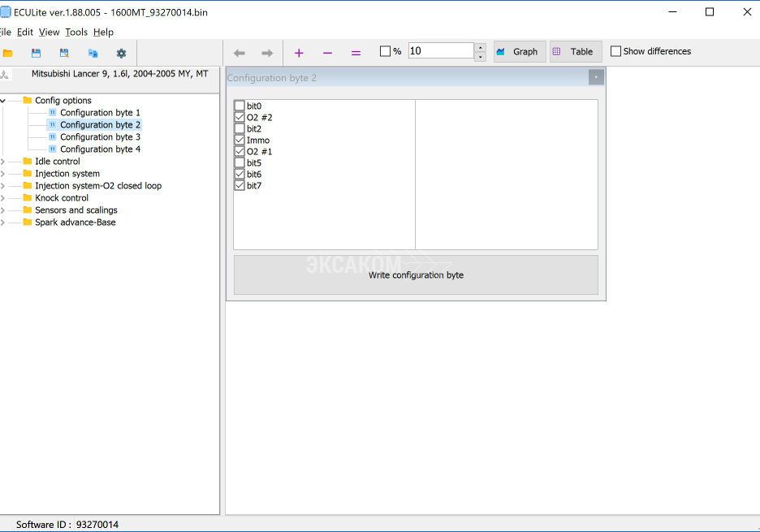Click the up arrow of value spinner
The width and height of the screenshot is (760, 532).
(x=481, y=47)
